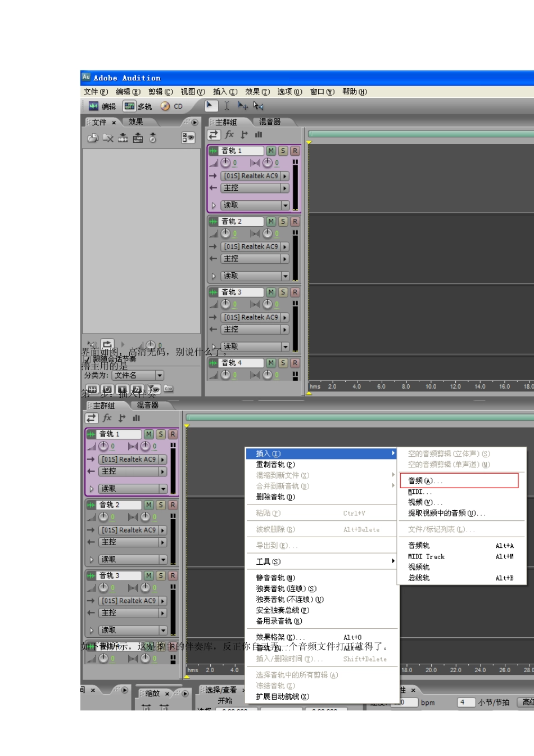Click 删除音轨(D) in the context menu

275,497
